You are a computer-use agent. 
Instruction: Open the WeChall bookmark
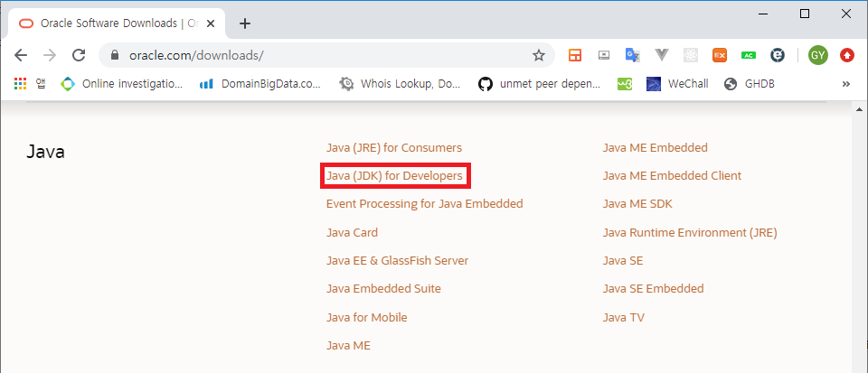(x=677, y=84)
